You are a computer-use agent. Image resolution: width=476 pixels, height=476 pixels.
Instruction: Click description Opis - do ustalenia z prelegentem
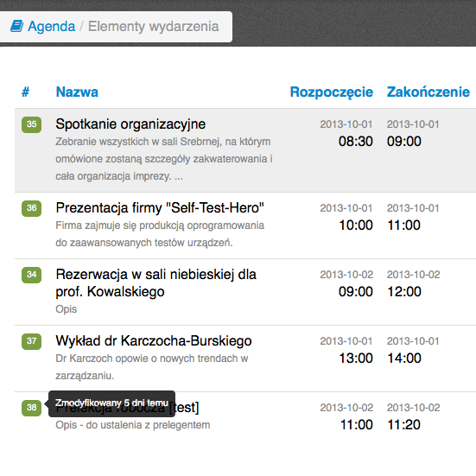click(x=133, y=425)
